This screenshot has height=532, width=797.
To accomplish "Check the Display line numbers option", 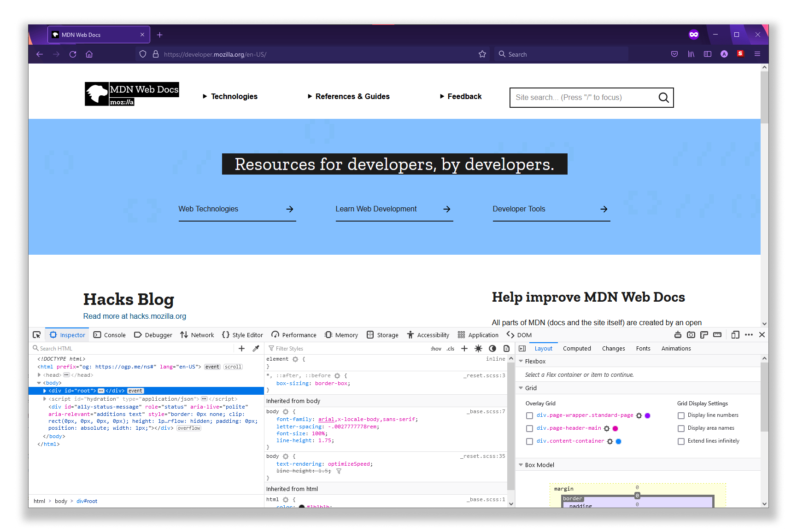I will pos(681,415).
